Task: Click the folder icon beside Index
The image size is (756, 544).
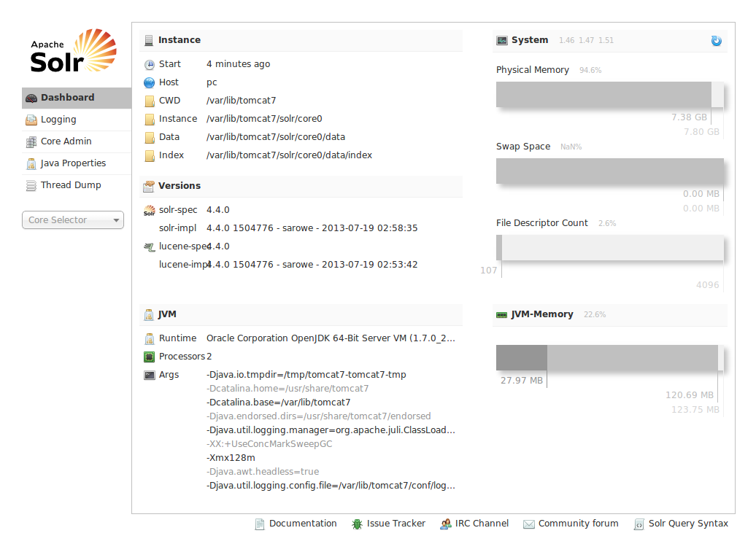Action: pos(150,156)
